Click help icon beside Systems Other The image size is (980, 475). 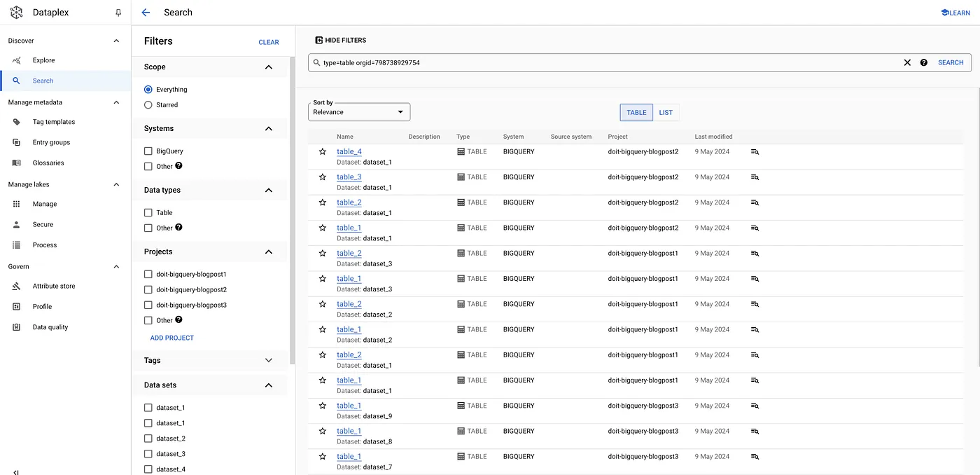point(179,166)
